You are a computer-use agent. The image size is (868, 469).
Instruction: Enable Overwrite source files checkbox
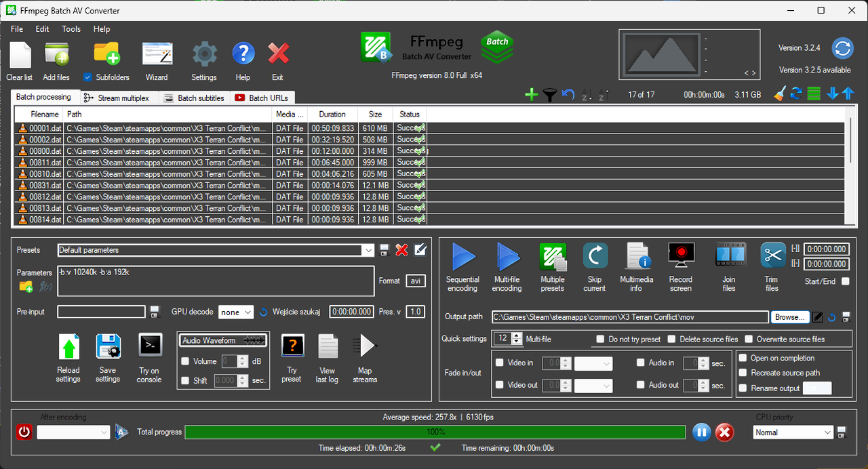(x=749, y=339)
